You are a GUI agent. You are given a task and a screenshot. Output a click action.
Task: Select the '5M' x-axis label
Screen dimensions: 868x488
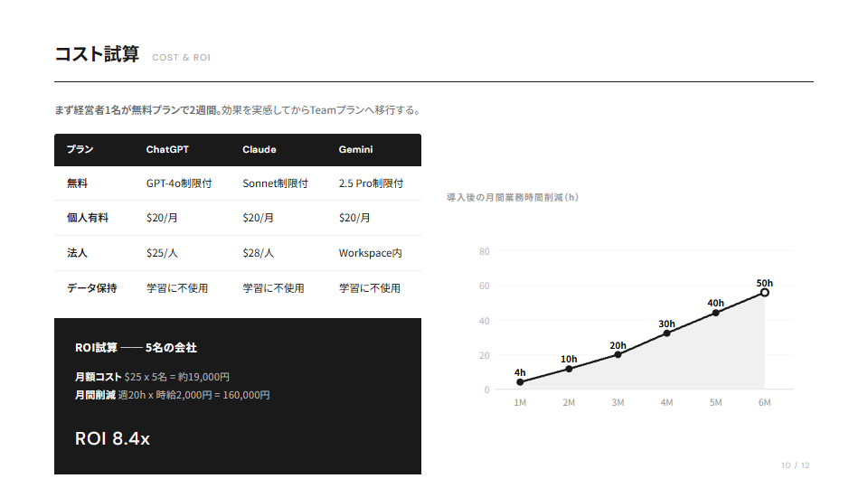click(x=716, y=403)
